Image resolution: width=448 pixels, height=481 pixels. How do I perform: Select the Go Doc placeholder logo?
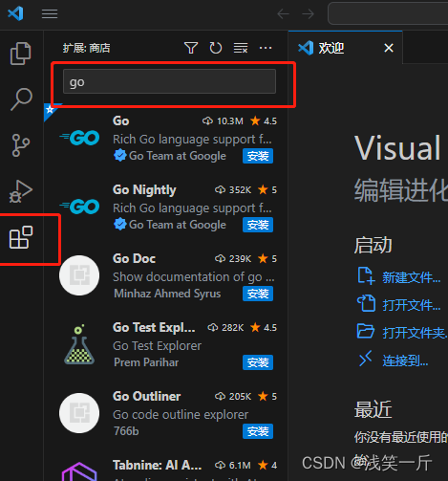coord(79,275)
